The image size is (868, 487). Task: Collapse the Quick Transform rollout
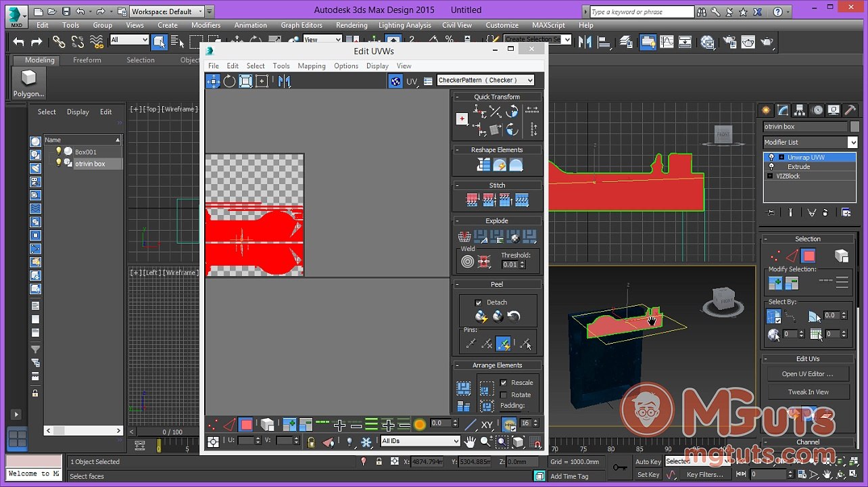click(x=497, y=97)
